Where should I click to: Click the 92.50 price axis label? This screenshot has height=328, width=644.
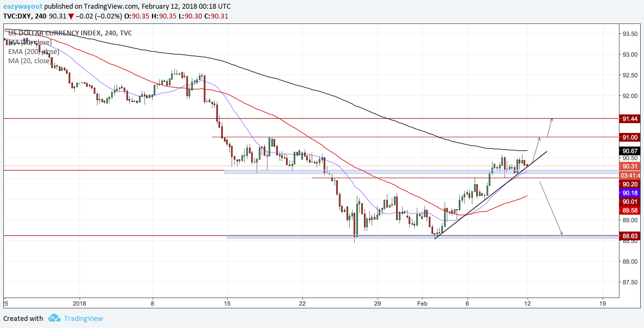coord(630,75)
